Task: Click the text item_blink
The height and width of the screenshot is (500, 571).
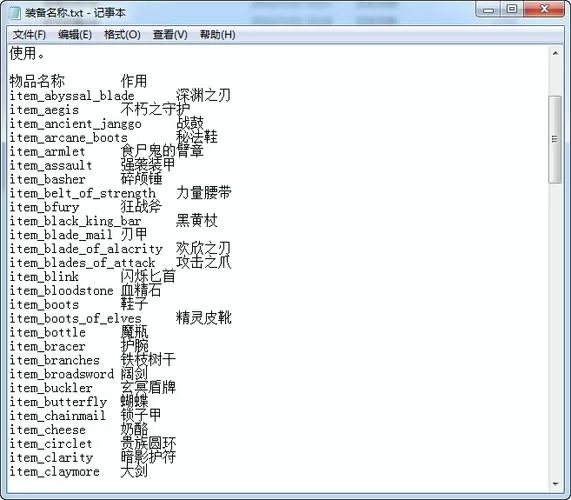Action: (x=44, y=277)
